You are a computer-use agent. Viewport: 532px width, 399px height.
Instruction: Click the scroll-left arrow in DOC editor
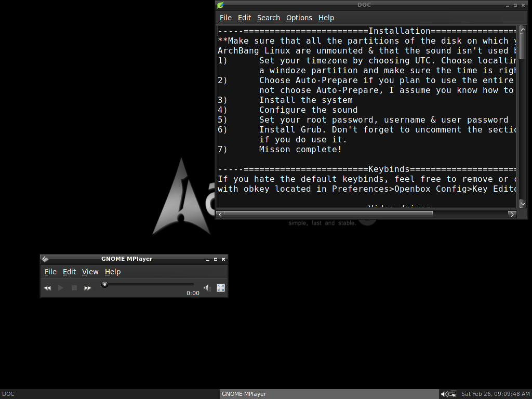click(x=220, y=214)
